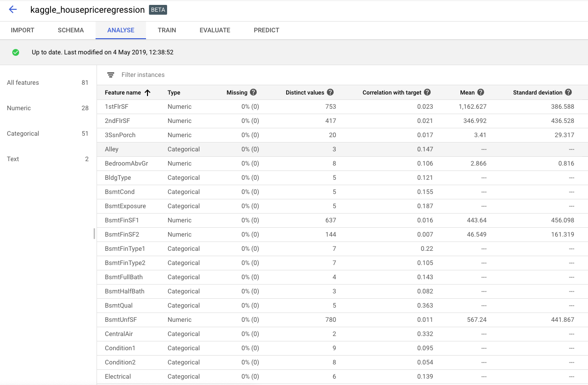Image resolution: width=588 pixels, height=385 pixels.
Task: Click the green up-to-date checkmark icon
Action: [16, 52]
